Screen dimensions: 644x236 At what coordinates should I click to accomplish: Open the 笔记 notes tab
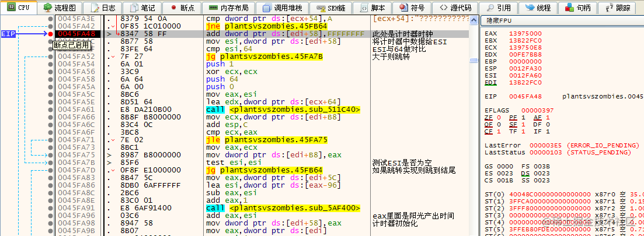coord(142,8)
